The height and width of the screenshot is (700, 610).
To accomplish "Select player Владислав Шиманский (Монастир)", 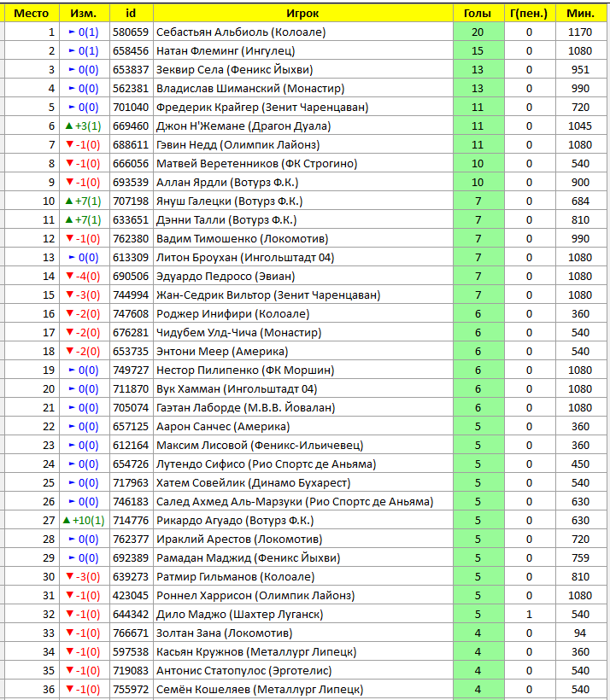I will [250, 89].
